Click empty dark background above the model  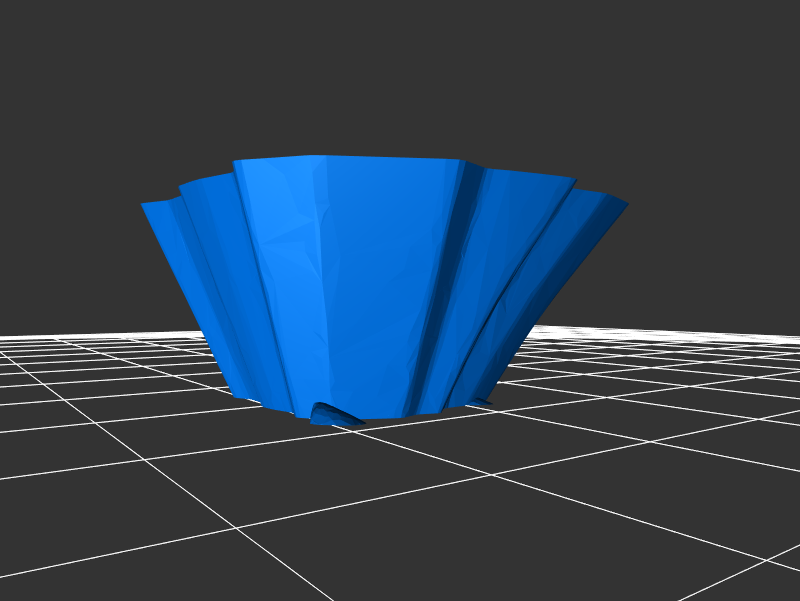click(x=400, y=70)
